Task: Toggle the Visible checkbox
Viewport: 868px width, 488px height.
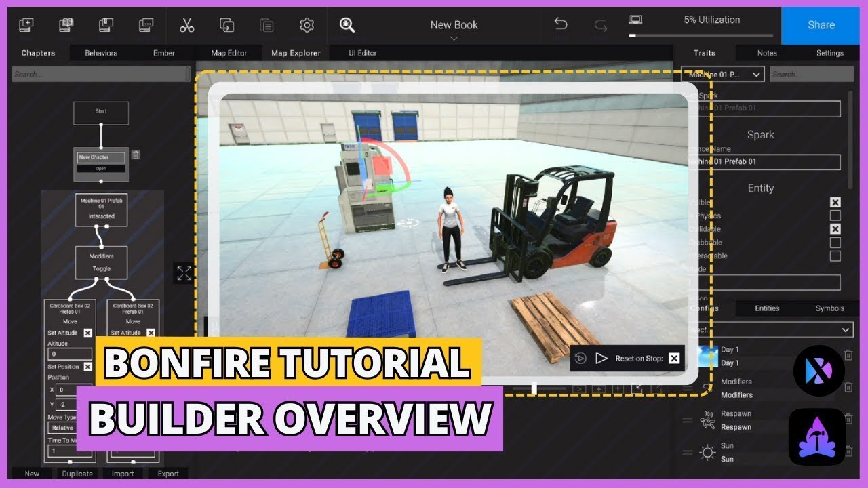Action: point(835,202)
